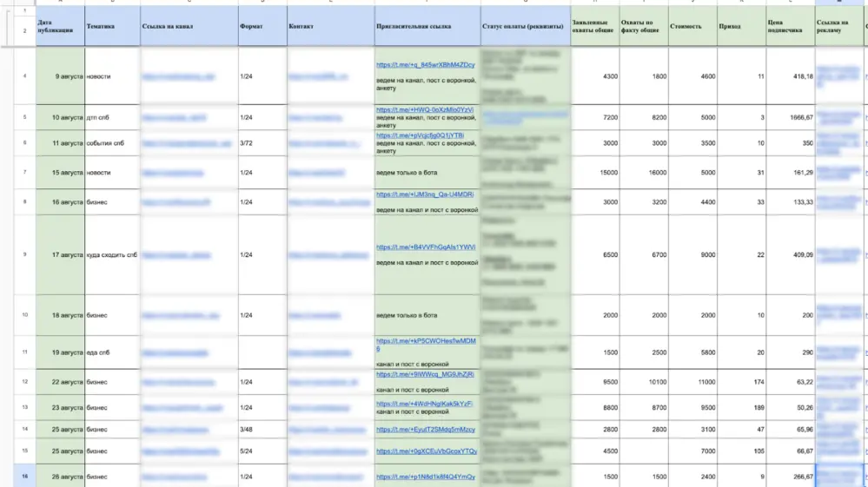Open the link with 9IWWcq_MG9JhZjRi

[x=425, y=374]
